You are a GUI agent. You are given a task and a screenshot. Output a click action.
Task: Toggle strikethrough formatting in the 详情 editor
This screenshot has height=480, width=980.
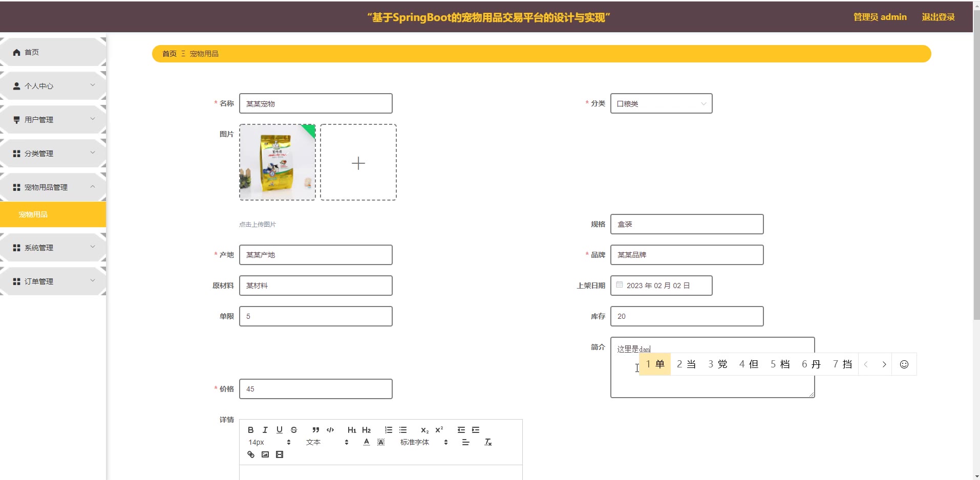click(294, 430)
